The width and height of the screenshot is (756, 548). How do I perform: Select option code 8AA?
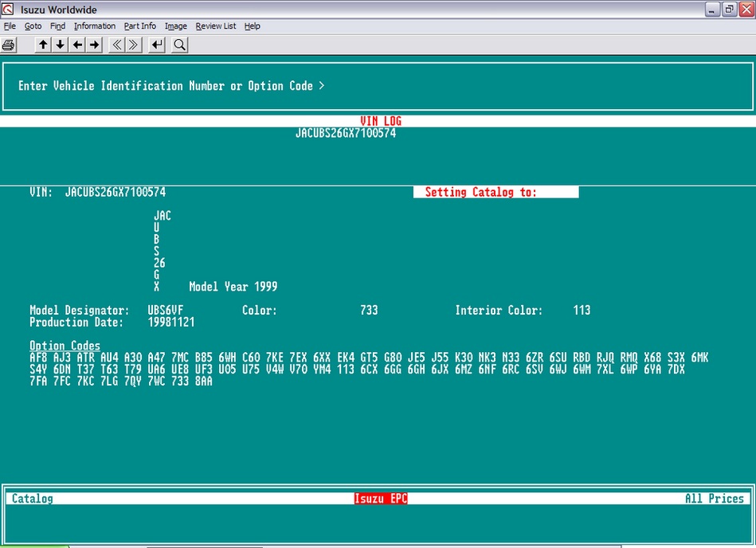tap(203, 382)
